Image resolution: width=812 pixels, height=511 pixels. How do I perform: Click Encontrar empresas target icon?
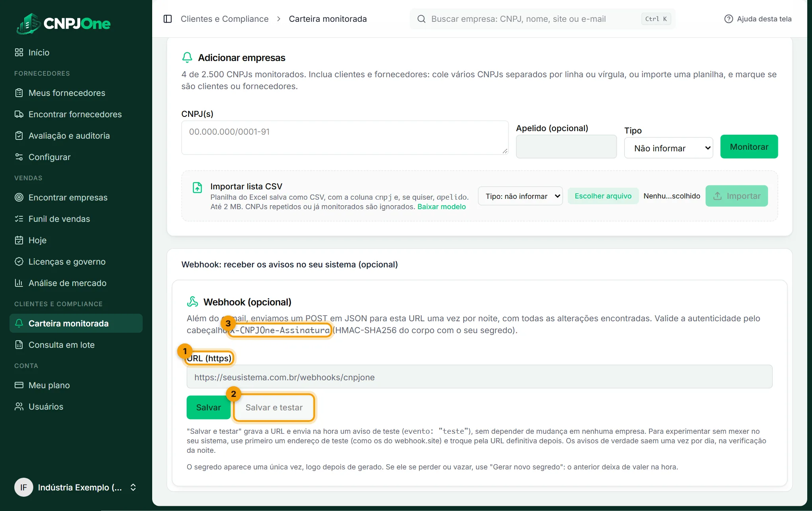pos(19,197)
